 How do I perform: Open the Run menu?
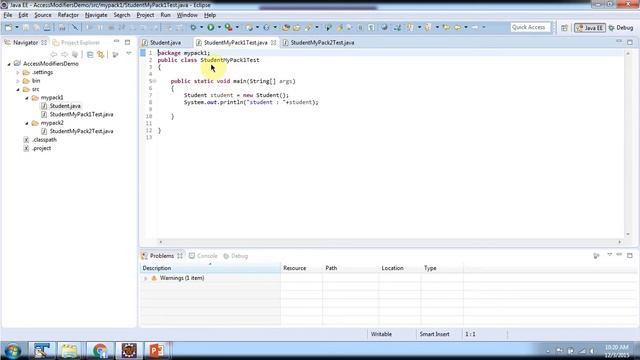[x=165, y=15]
